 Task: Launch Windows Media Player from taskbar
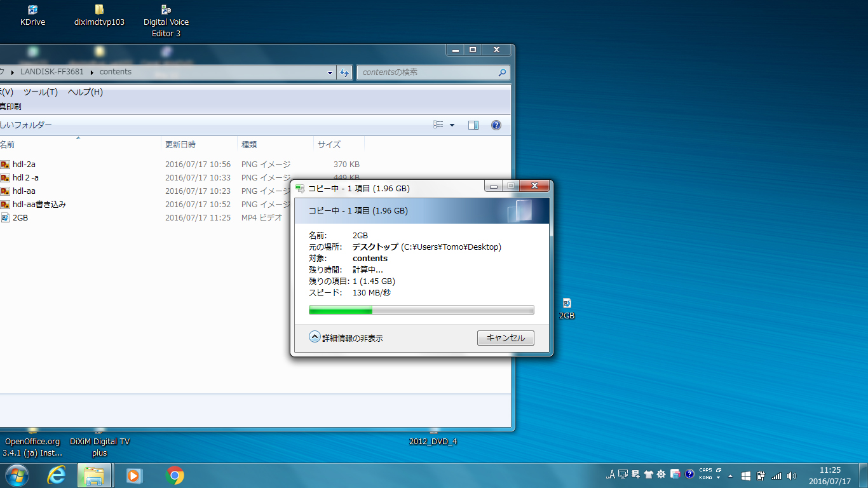[134, 475]
